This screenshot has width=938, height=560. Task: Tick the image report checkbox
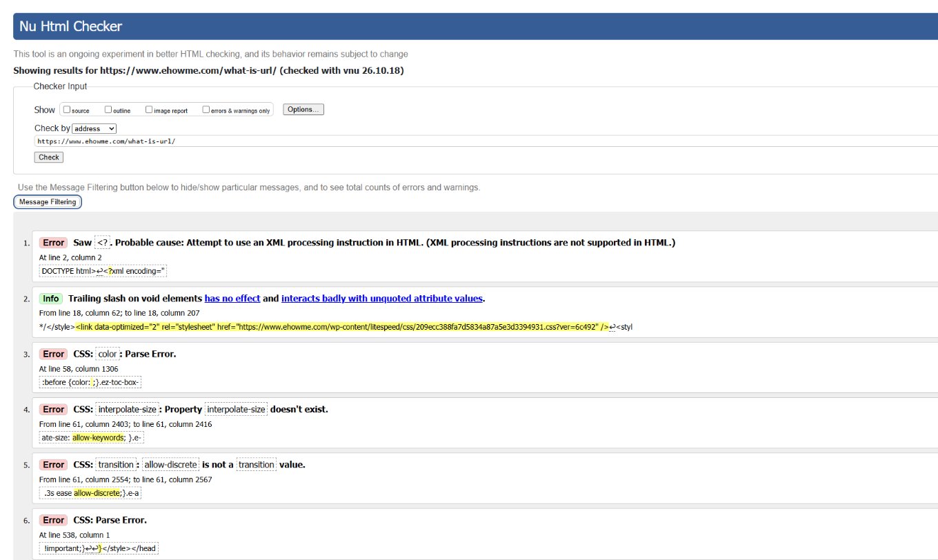(149, 110)
